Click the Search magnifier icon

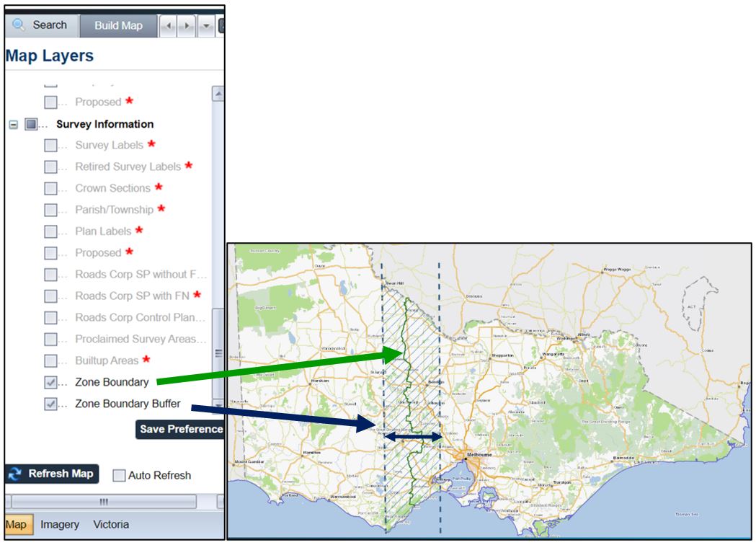(18, 25)
